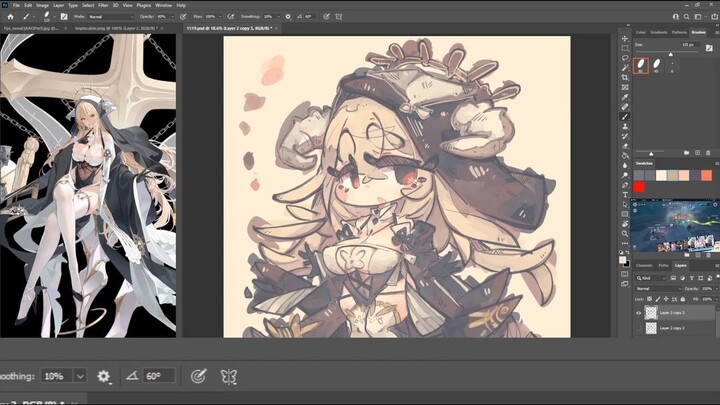Open the Kind filter dropdown in Layers panel
This screenshot has height=405, width=720.
click(651, 278)
